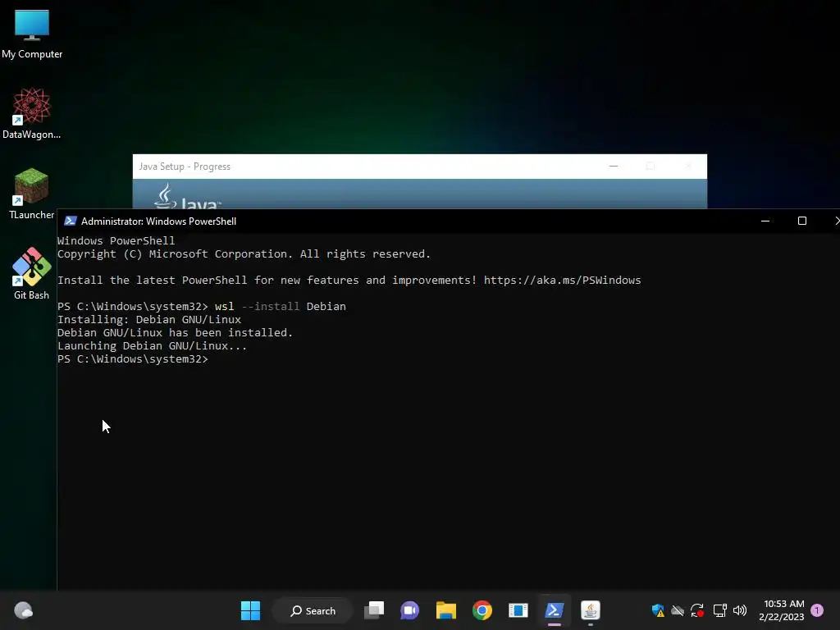The image size is (840, 630).
Task: Minimize the Java Setup window
Action: [614, 166]
